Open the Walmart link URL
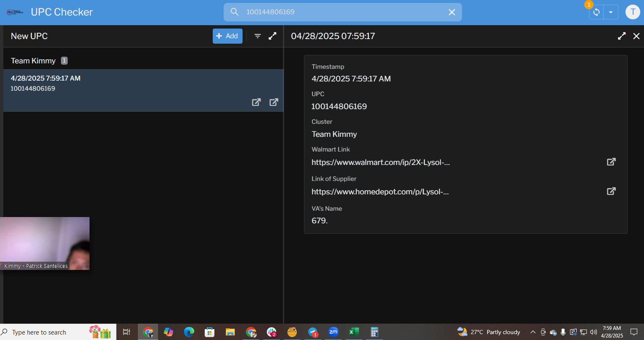 pyautogui.click(x=381, y=162)
